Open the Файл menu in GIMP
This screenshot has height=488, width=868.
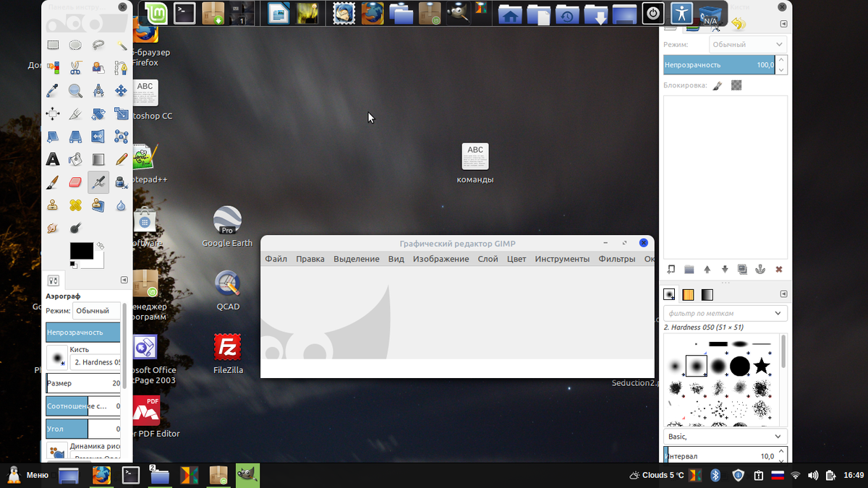pos(276,259)
